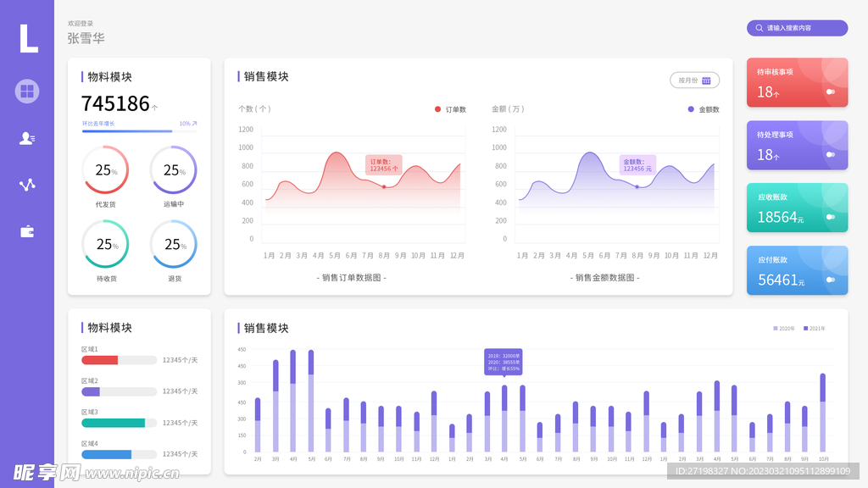The width and height of the screenshot is (868, 488).
Task: Select the dashboard grid icon in sidebar
Action: pyautogui.click(x=26, y=91)
